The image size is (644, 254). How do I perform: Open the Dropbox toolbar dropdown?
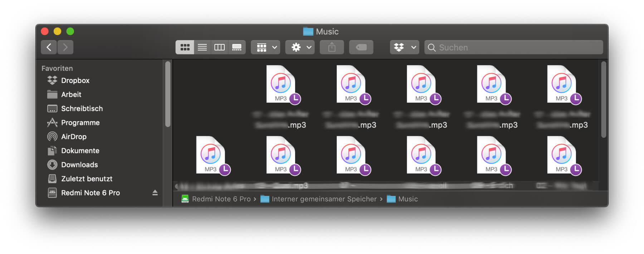404,47
